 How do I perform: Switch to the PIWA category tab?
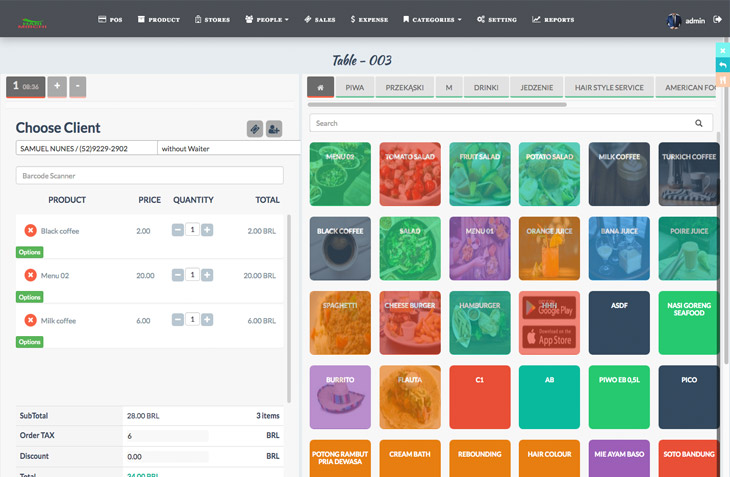355,87
